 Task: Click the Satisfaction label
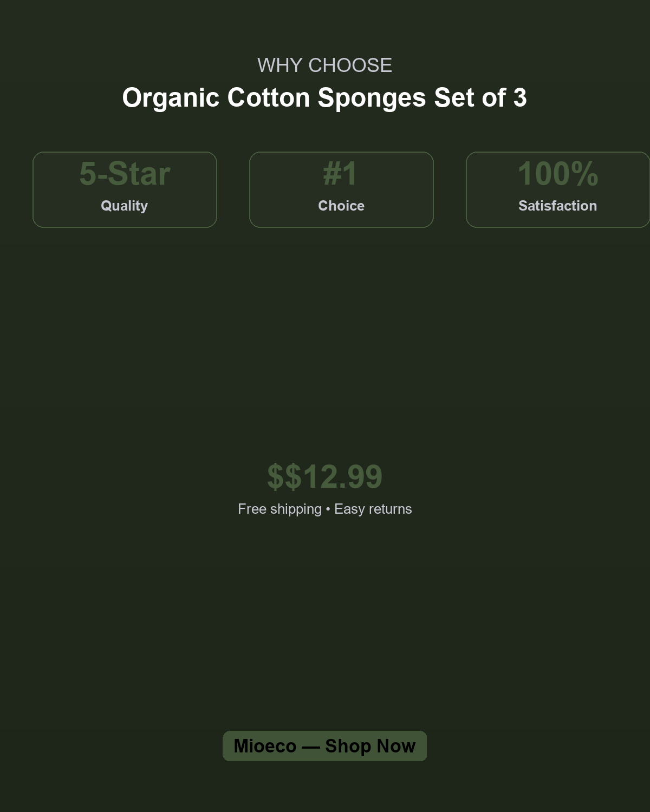click(557, 206)
